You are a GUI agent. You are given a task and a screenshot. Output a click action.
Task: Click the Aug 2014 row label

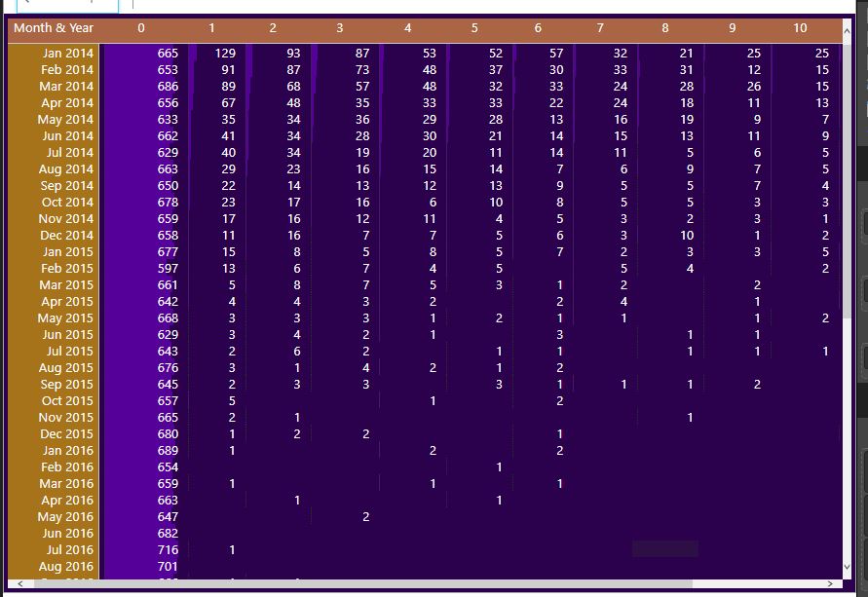66,169
